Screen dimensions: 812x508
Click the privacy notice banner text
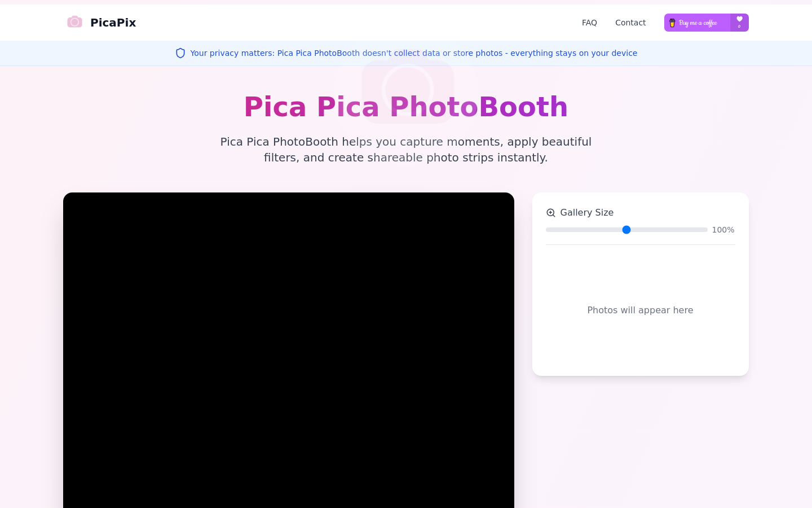pos(413,53)
